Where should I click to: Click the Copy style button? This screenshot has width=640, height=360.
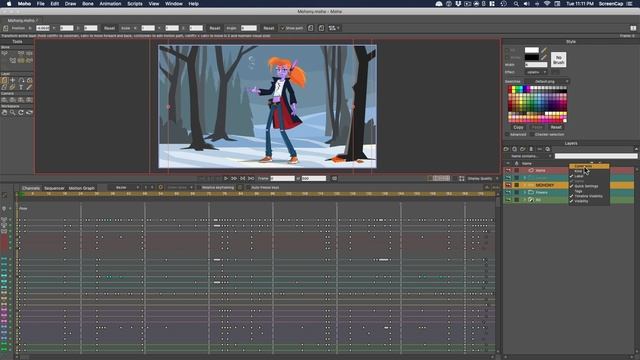tap(518, 127)
